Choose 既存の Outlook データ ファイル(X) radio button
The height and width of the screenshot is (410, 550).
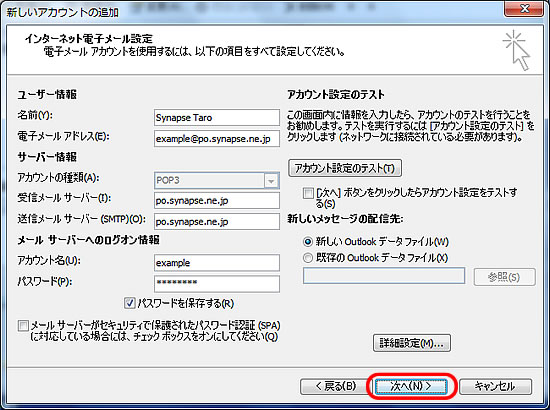click(x=308, y=258)
